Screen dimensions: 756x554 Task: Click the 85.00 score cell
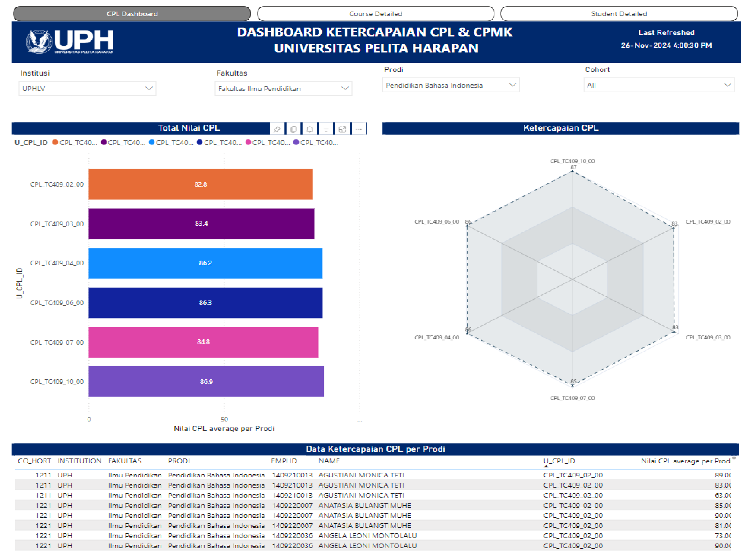pyautogui.click(x=723, y=506)
